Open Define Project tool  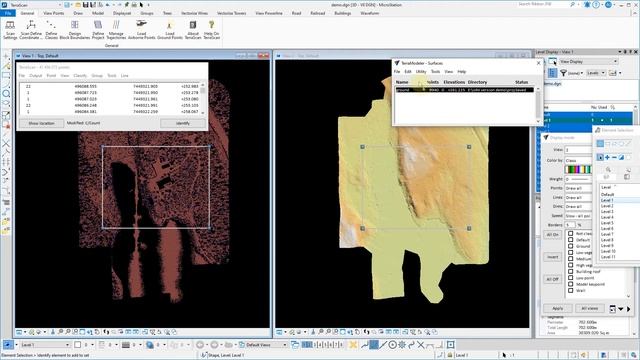98,30
